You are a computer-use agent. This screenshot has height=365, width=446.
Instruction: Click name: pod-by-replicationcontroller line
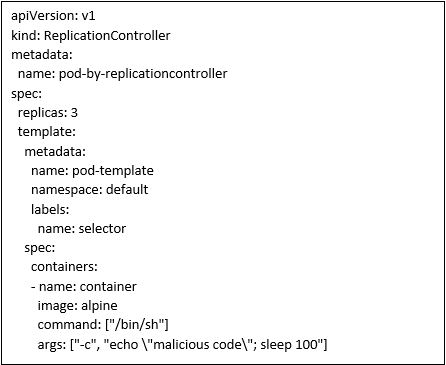(x=123, y=74)
